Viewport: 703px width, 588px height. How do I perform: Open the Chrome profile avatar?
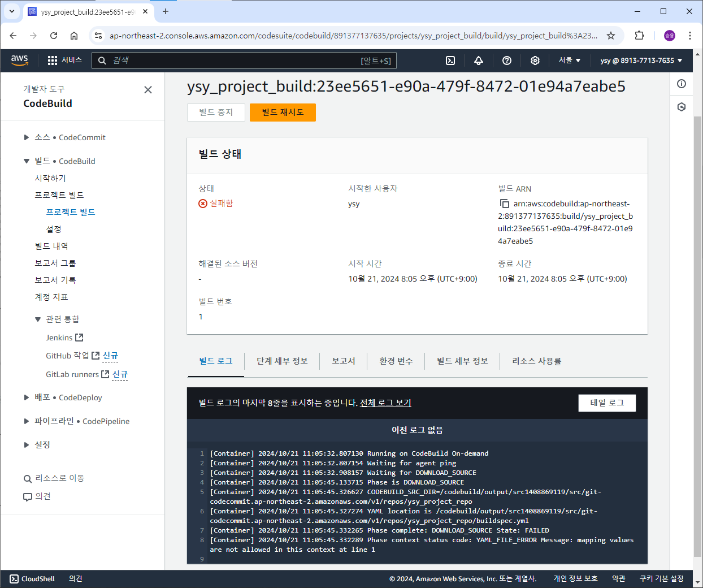[x=670, y=36]
